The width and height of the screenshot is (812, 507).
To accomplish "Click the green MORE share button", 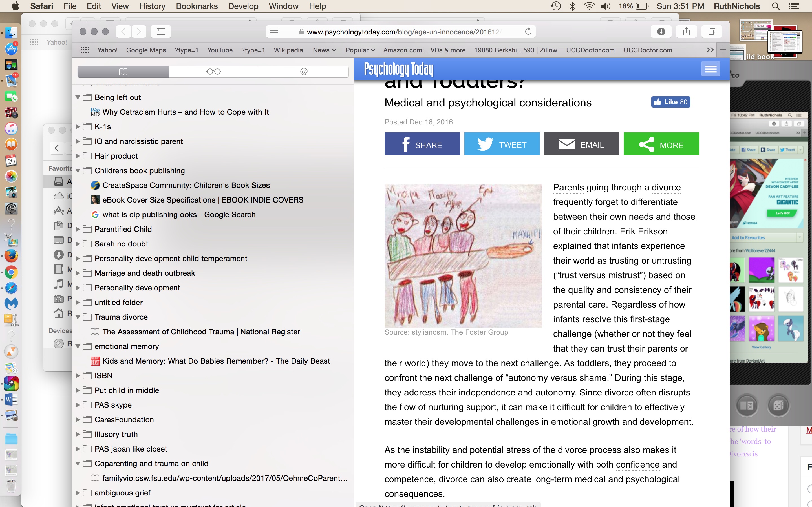I will click(x=661, y=144).
